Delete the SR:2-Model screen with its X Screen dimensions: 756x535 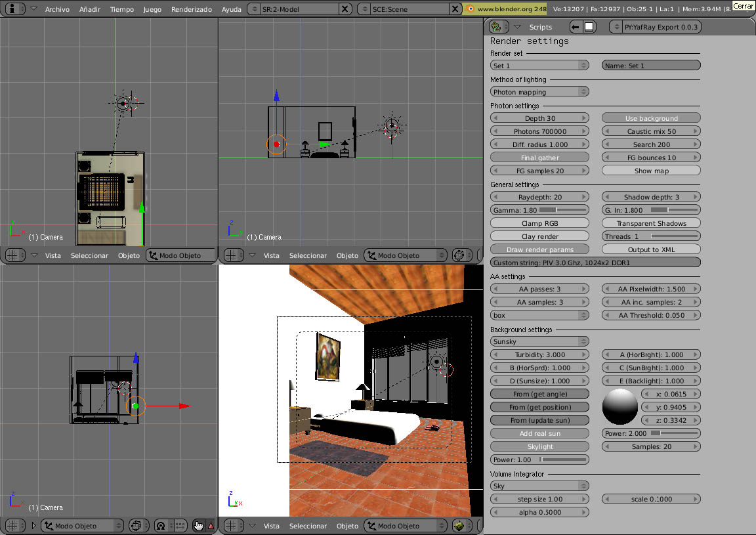point(345,9)
